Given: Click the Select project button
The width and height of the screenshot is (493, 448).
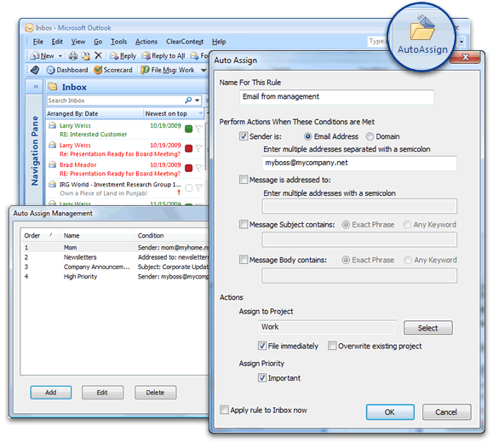Looking at the screenshot, I should coord(428,328).
